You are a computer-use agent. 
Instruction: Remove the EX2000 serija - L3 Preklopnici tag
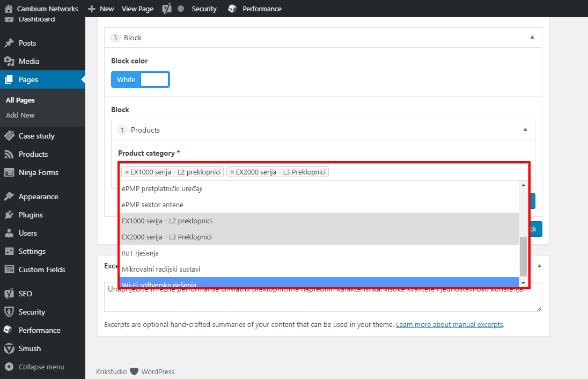coord(232,172)
